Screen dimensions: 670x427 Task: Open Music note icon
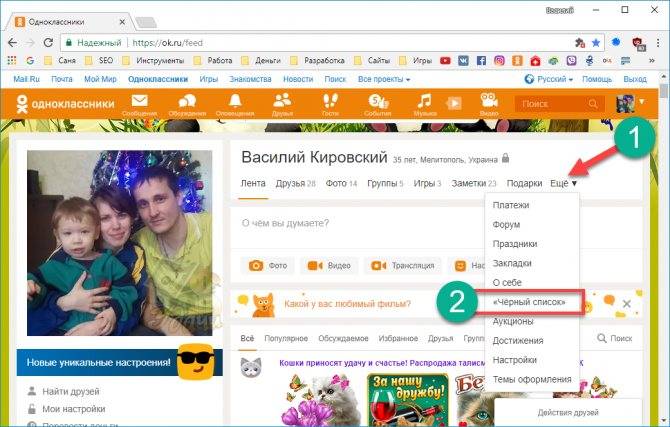tap(425, 102)
